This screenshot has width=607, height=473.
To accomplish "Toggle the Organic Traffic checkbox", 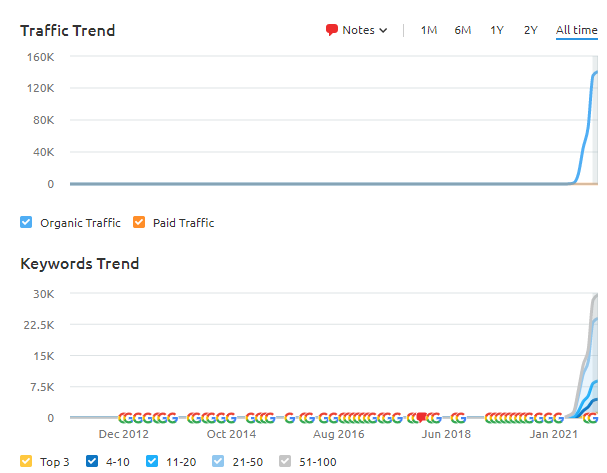I will point(27,223).
